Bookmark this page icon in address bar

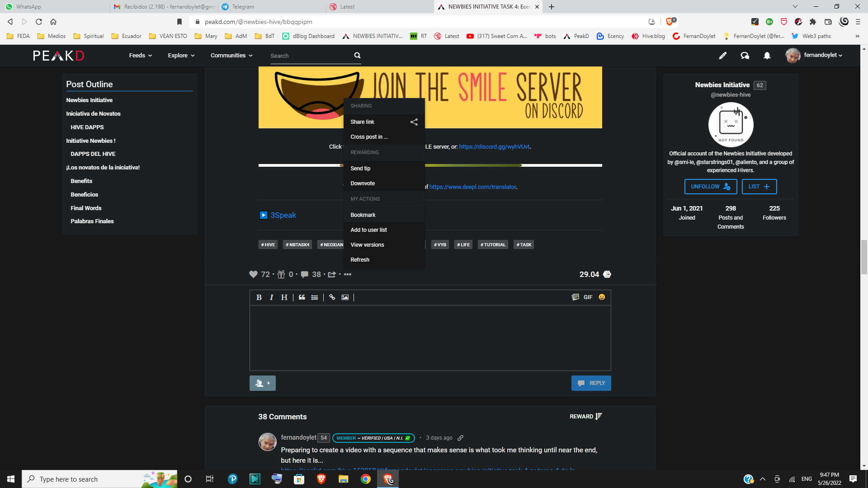click(179, 22)
